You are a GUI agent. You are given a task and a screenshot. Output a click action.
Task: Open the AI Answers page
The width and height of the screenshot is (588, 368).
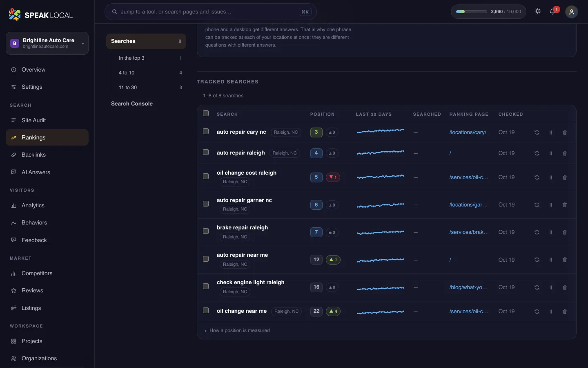pos(47,172)
